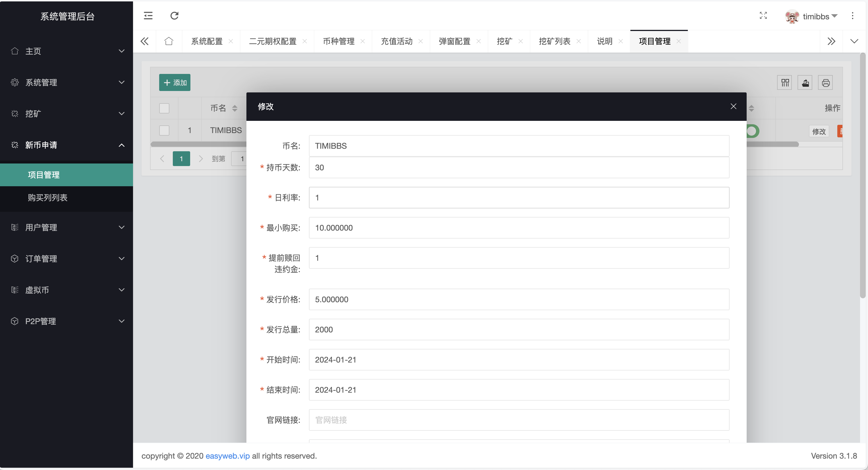Screen dimensions: 868x470
Task: Check the select-all checkbox in the table header
Action: [165, 108]
